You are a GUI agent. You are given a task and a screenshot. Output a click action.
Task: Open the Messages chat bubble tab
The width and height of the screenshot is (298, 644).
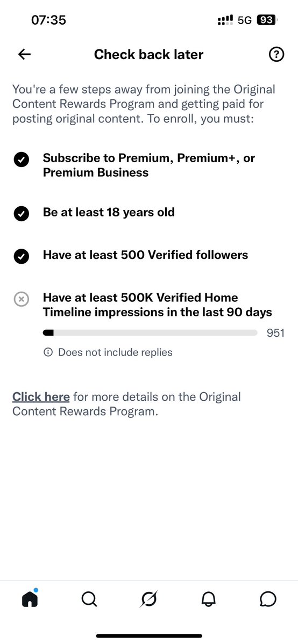(x=268, y=599)
